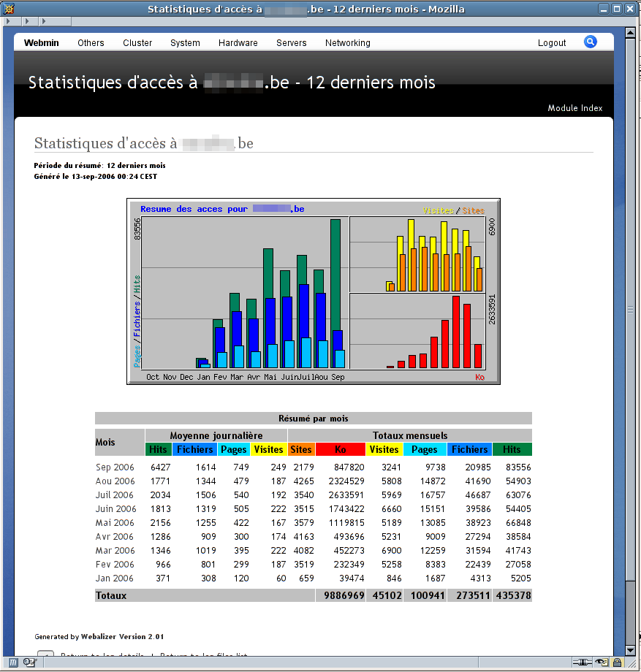The width and height of the screenshot is (641, 672).
Task: Click the back-arrow icon before Return to log details
Action: click(45, 655)
